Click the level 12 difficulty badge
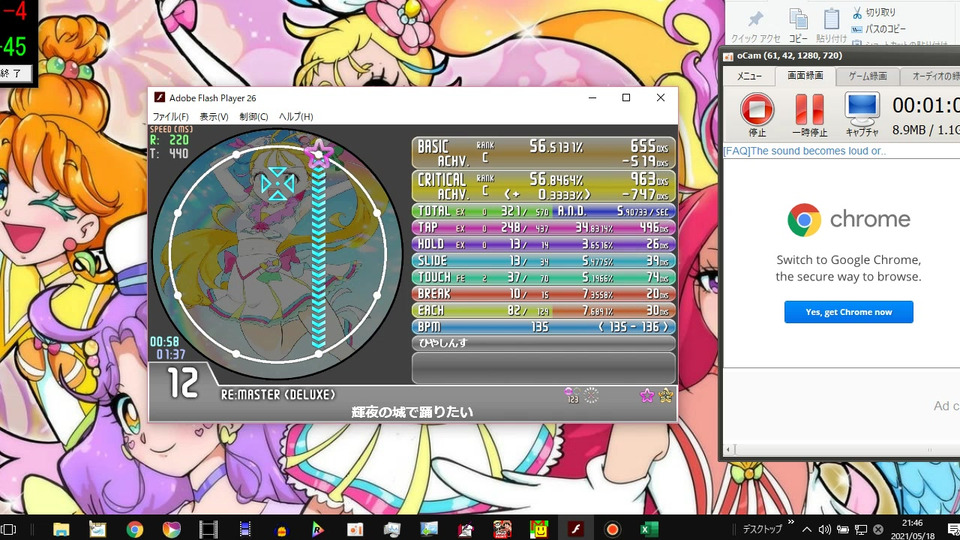 [x=183, y=383]
